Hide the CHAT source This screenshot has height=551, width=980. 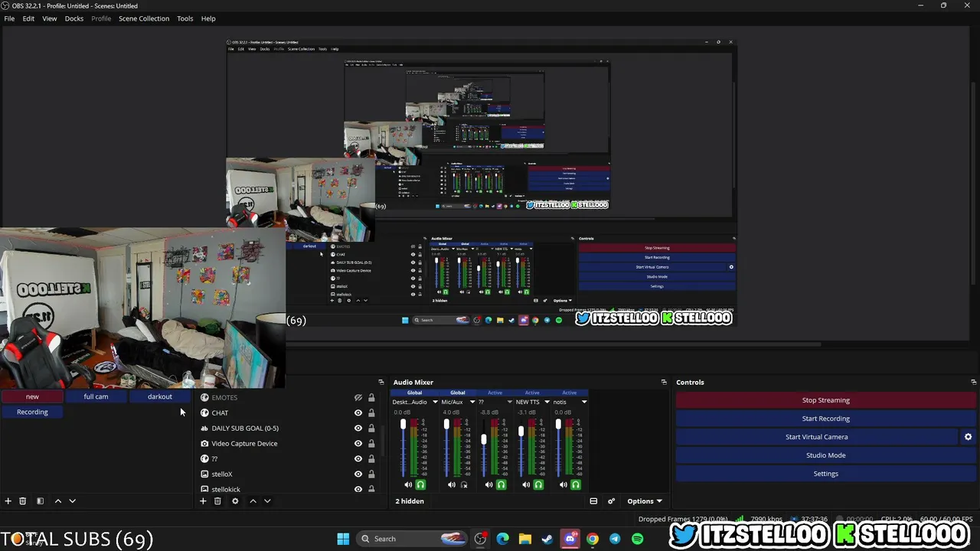tap(358, 413)
